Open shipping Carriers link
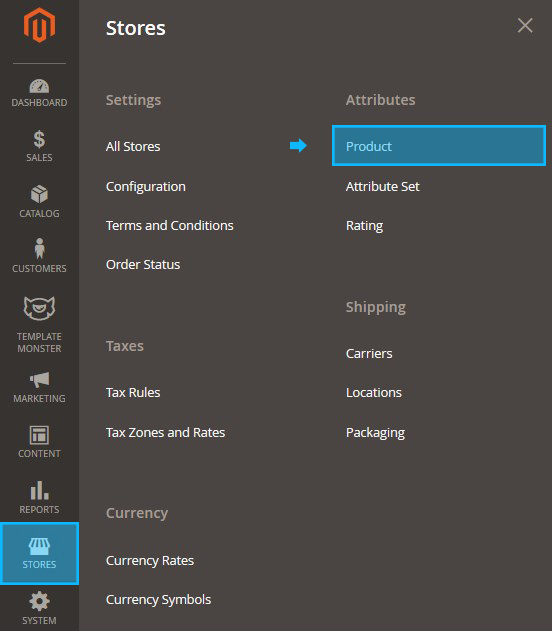552x631 pixels. tap(369, 354)
